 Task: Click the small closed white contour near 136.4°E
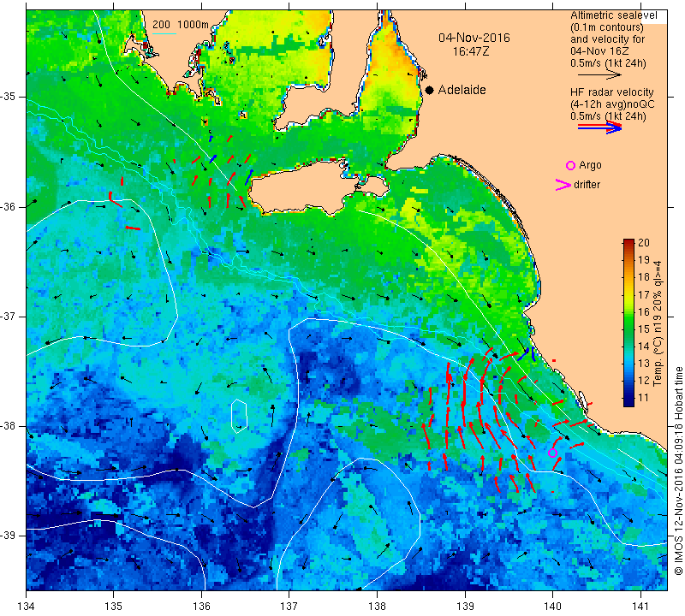pos(239,416)
